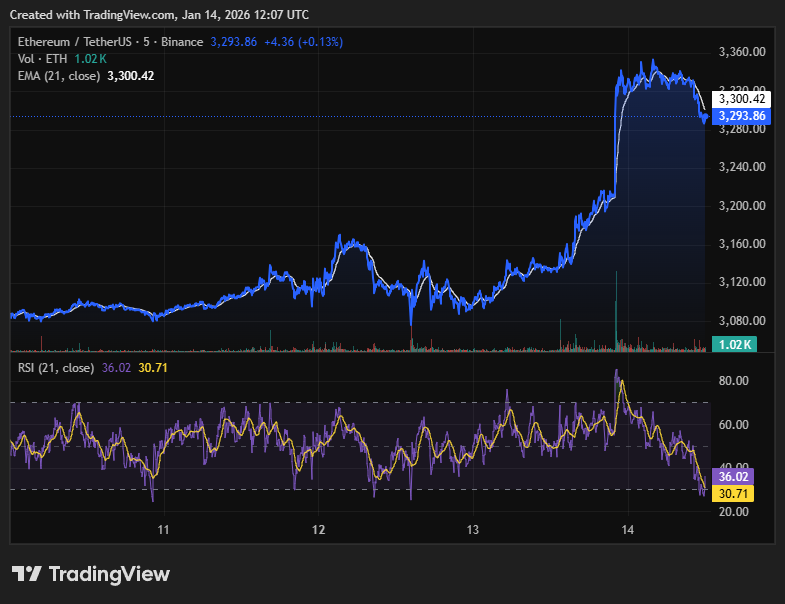Click the 3,080.00 price axis label
Image resolution: width=785 pixels, height=604 pixels.
point(741,321)
